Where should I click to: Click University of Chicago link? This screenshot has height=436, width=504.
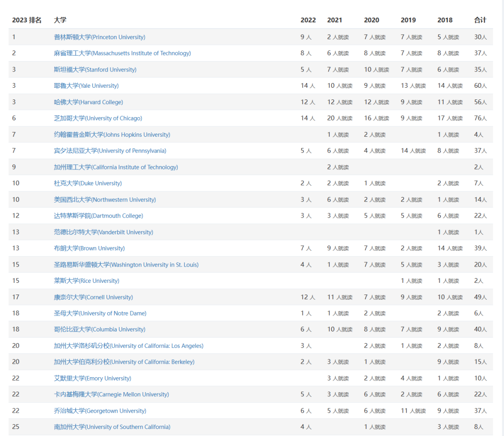pos(98,118)
